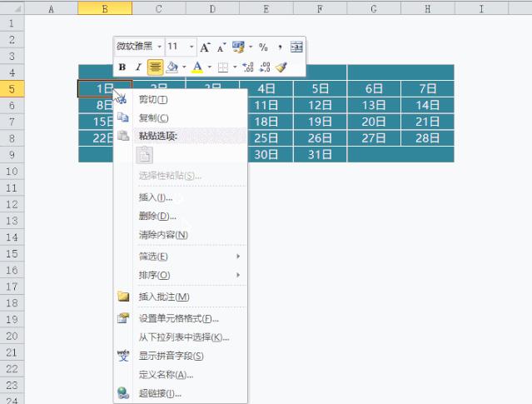Click the Format Painter brush icon
The width and height of the screenshot is (532, 404).
pyautogui.click(x=281, y=67)
